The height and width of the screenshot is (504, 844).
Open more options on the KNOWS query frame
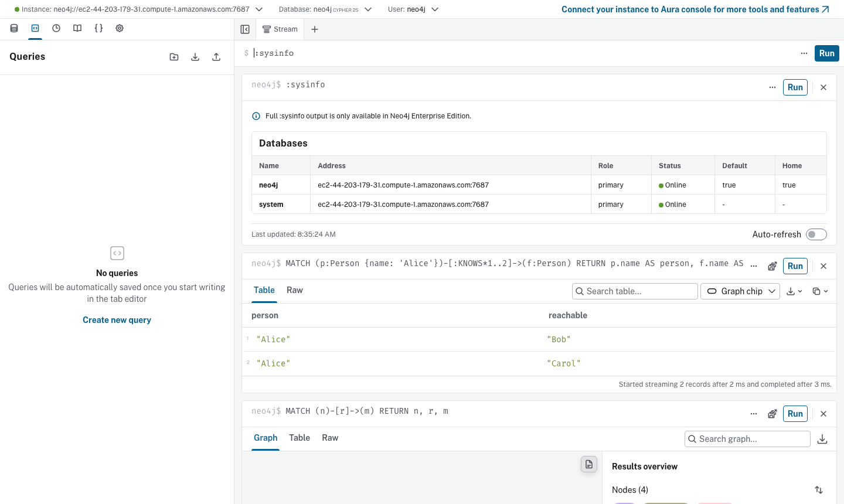754,266
